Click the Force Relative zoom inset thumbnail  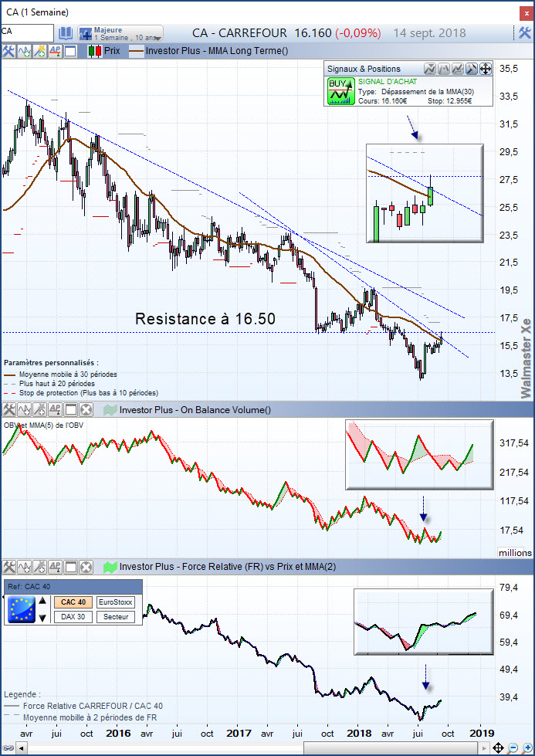coord(424,622)
